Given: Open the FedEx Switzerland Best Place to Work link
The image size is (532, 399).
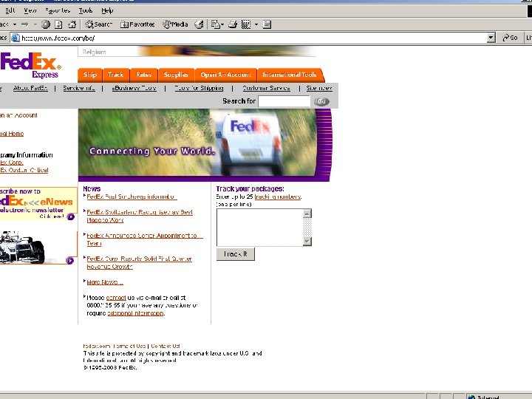Looking at the screenshot, I should click(140, 216).
